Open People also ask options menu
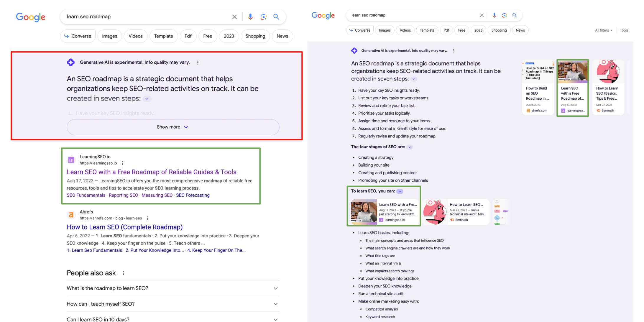Screen dimensions: 644x322 [124, 273]
